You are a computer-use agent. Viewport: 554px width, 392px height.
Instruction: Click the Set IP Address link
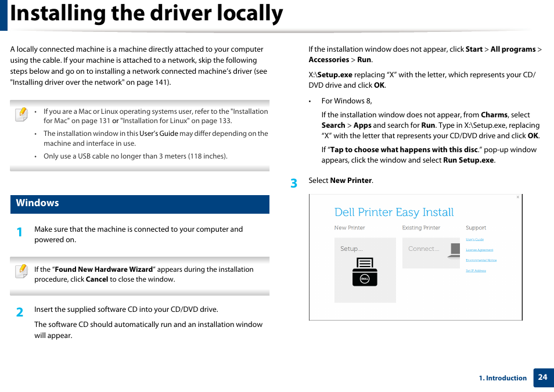[x=476, y=271]
